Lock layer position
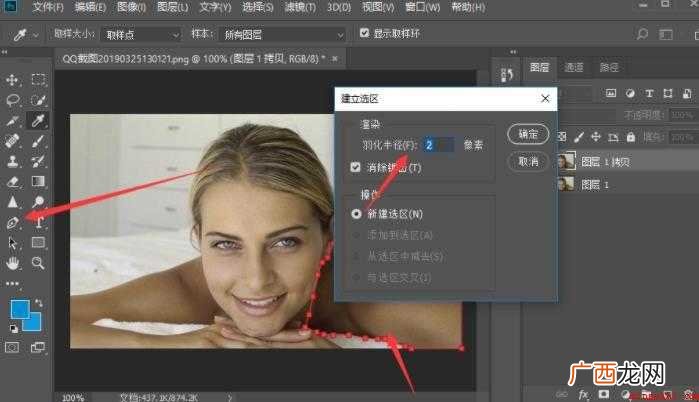Image resolution: width=699 pixels, height=402 pixels. [596, 137]
